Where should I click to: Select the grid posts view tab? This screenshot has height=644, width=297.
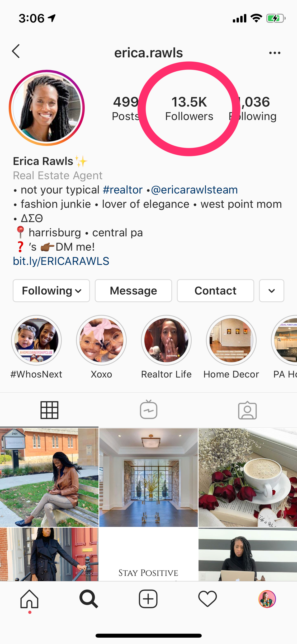point(49,410)
